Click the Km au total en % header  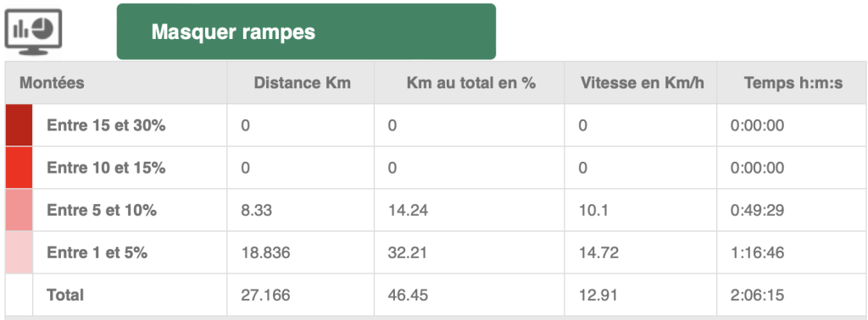click(471, 83)
